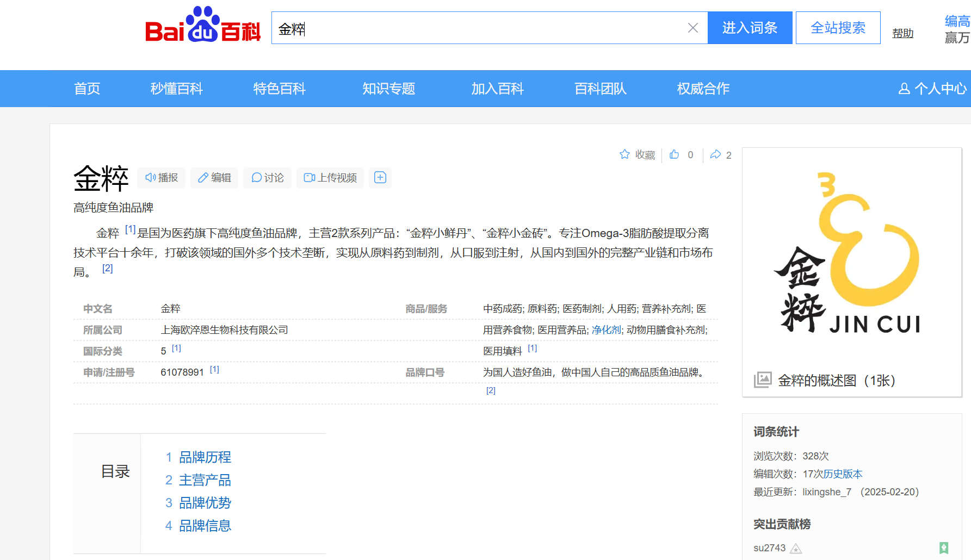Open the 百科团队 menu item
This screenshot has height=560, width=971.
click(x=601, y=89)
